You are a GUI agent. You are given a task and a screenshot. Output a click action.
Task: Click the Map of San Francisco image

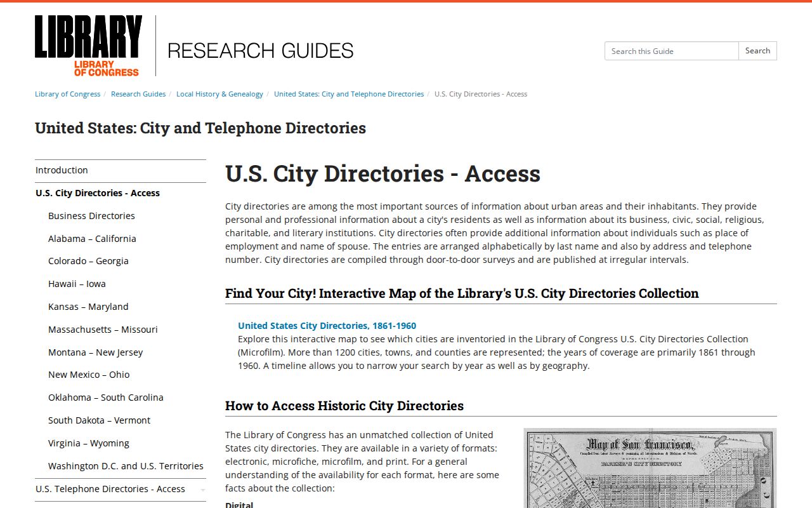pos(650,468)
